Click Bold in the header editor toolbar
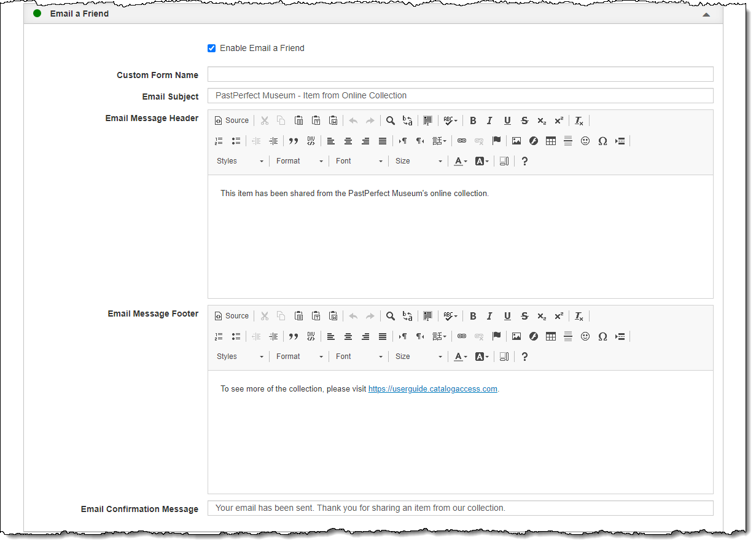Image resolution: width=756 pixels, height=544 pixels. pyautogui.click(x=473, y=120)
